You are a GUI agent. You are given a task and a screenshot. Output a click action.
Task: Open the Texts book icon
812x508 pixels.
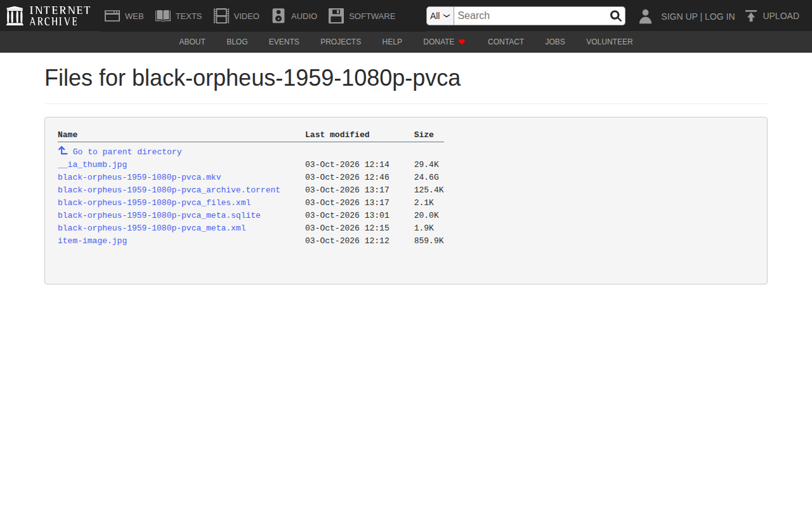click(163, 16)
